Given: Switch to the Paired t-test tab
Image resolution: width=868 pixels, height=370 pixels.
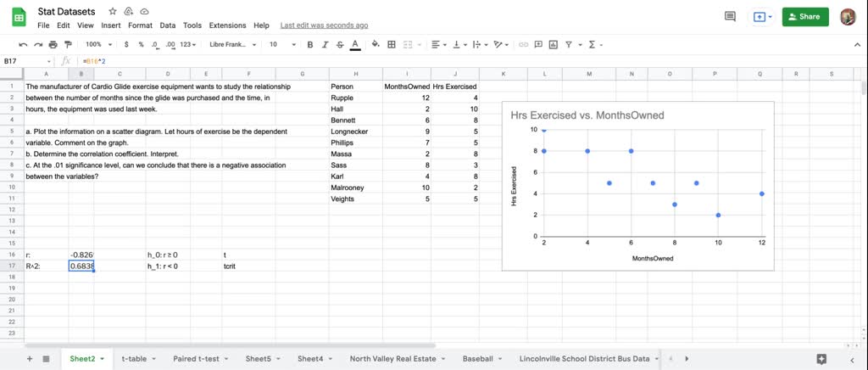Looking at the screenshot, I should (195, 359).
